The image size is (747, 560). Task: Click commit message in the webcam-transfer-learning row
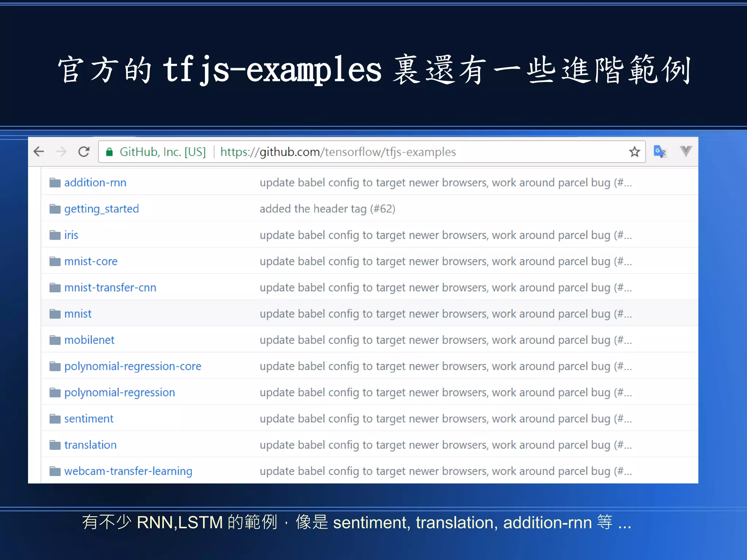446,471
